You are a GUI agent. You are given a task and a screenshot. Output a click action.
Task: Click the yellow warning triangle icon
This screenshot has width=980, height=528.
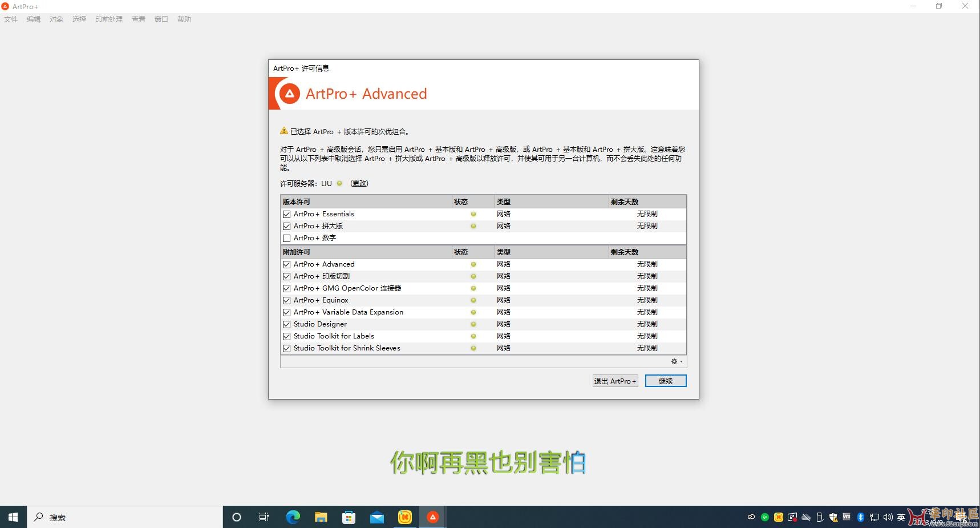point(284,131)
